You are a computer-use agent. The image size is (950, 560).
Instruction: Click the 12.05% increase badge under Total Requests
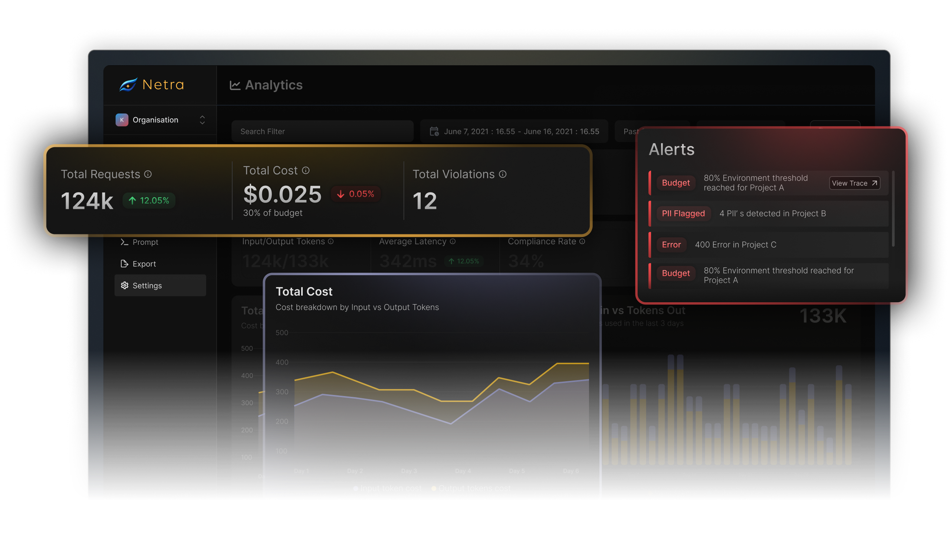[149, 200]
